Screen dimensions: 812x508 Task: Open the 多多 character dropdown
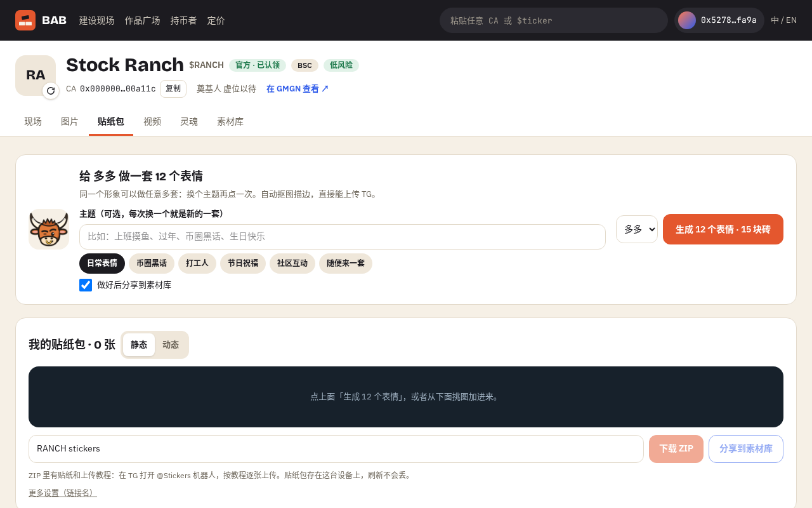pyautogui.click(x=637, y=229)
